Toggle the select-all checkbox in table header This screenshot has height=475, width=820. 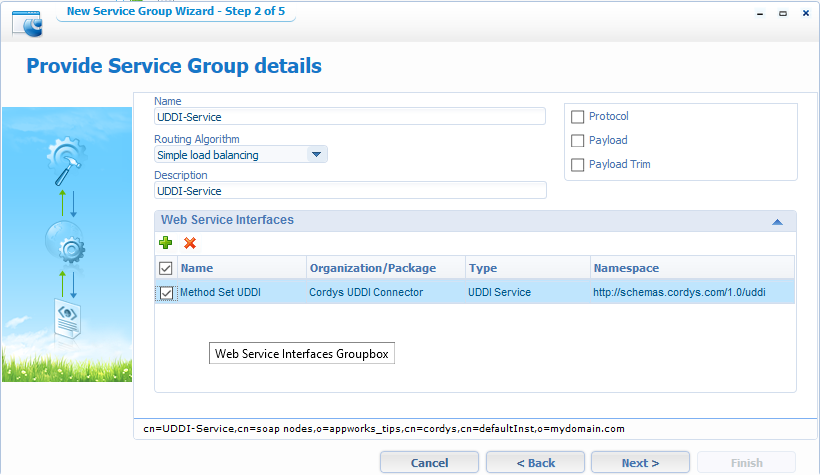coord(166,268)
